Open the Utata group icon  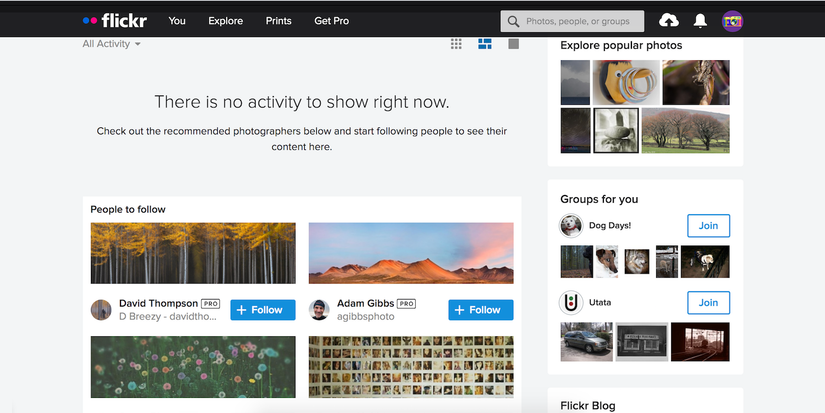571,303
